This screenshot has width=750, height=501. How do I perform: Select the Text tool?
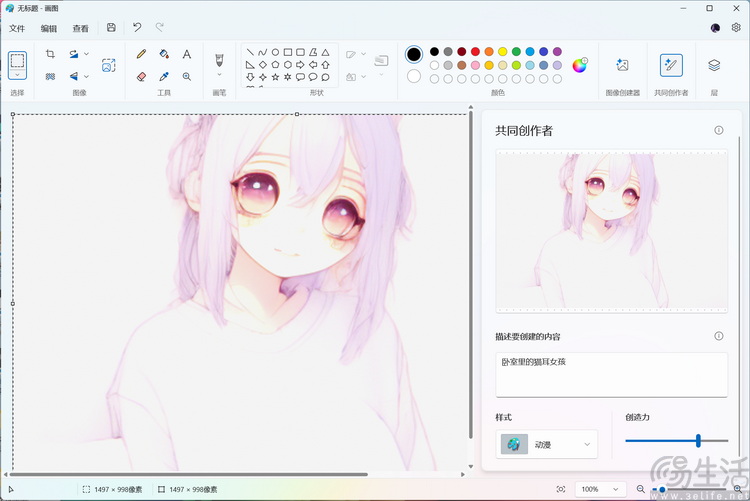(187, 54)
